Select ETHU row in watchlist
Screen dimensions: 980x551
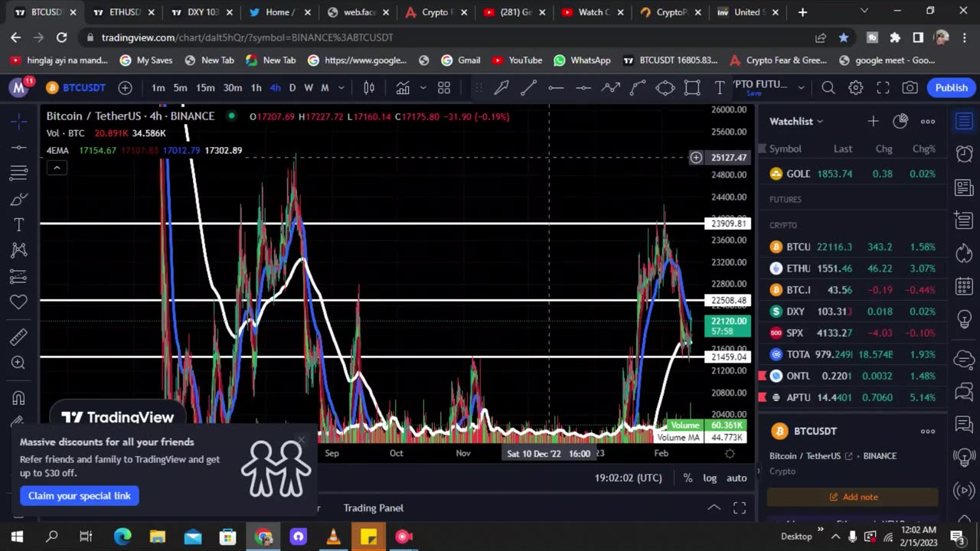(x=854, y=269)
